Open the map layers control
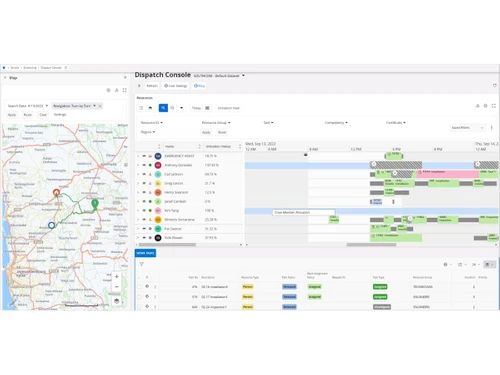This screenshot has height=375, width=500. 117,301
